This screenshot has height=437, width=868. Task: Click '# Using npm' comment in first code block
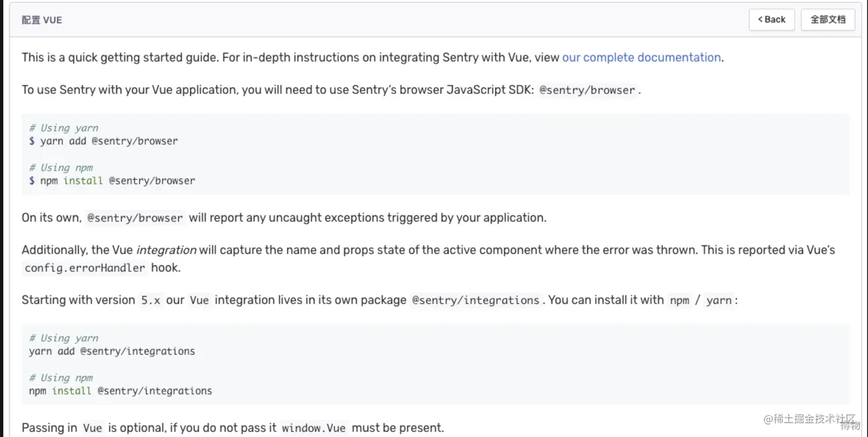(61, 167)
